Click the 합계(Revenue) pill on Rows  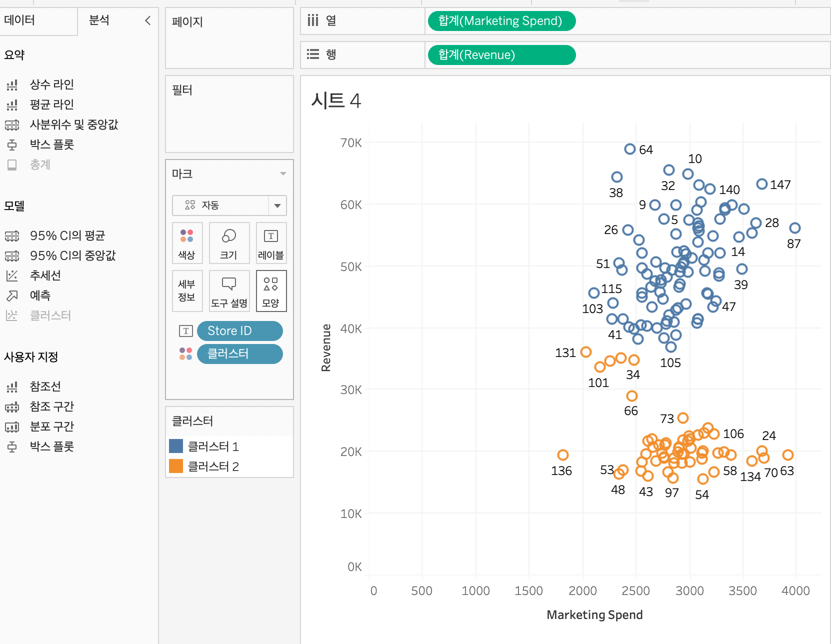pyautogui.click(x=501, y=55)
